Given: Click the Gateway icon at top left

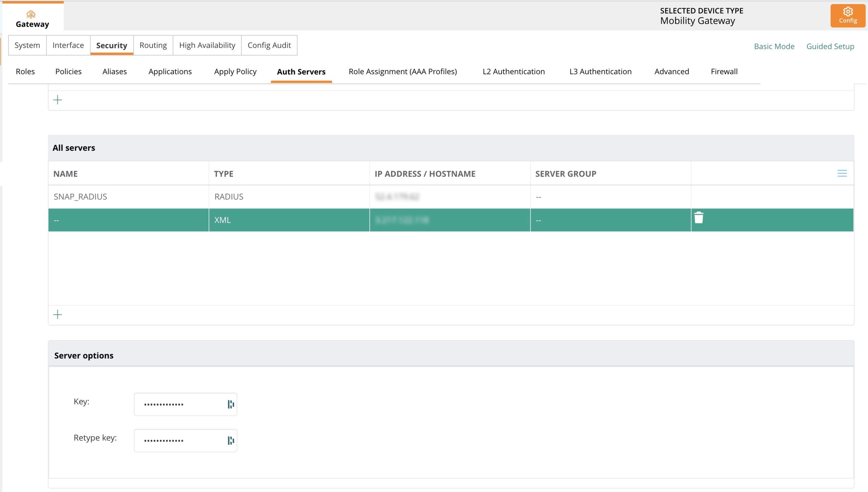Looking at the screenshot, I should coord(31,15).
